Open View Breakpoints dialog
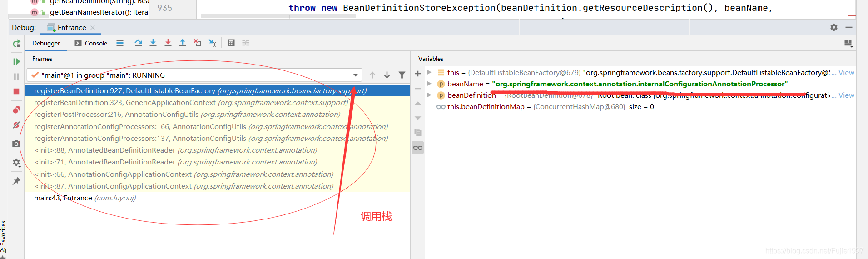The height and width of the screenshot is (259, 868). click(x=16, y=110)
